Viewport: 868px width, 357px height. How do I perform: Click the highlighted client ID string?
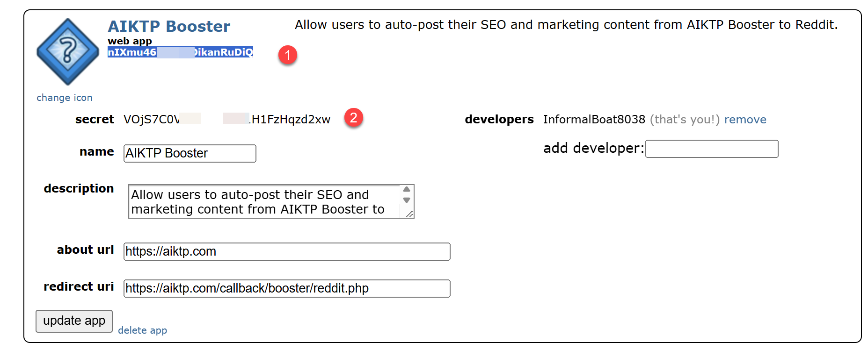pyautogui.click(x=180, y=52)
